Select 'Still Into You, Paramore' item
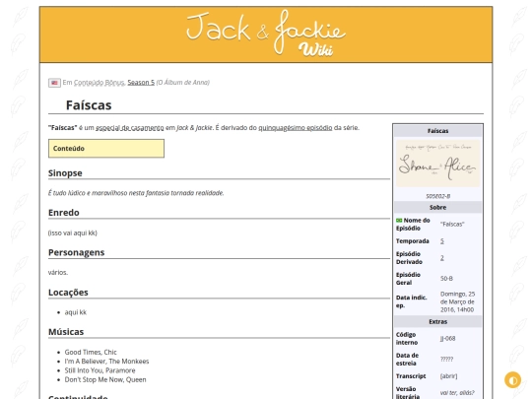The width and height of the screenshot is (532, 399). click(x=100, y=370)
